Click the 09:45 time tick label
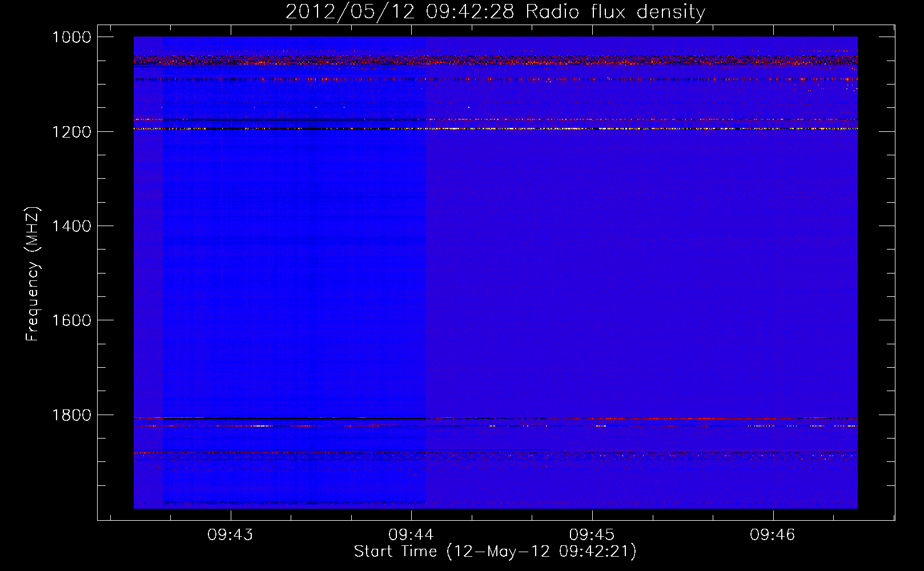 click(592, 534)
